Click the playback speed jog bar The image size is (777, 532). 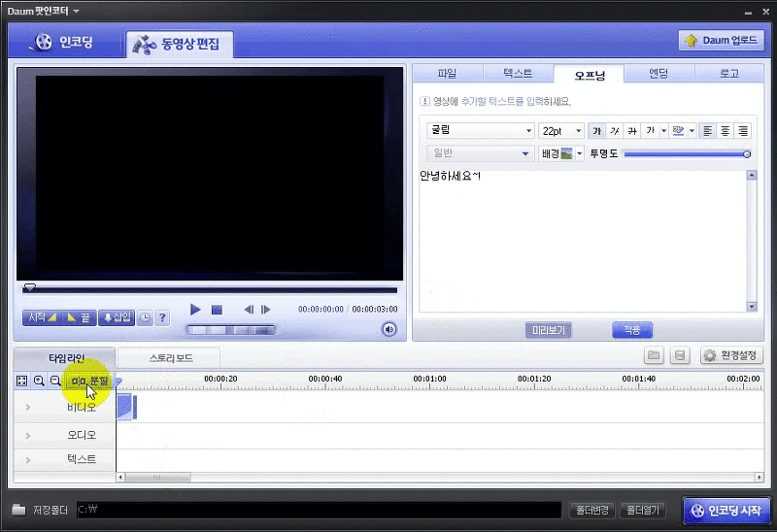[x=231, y=330]
